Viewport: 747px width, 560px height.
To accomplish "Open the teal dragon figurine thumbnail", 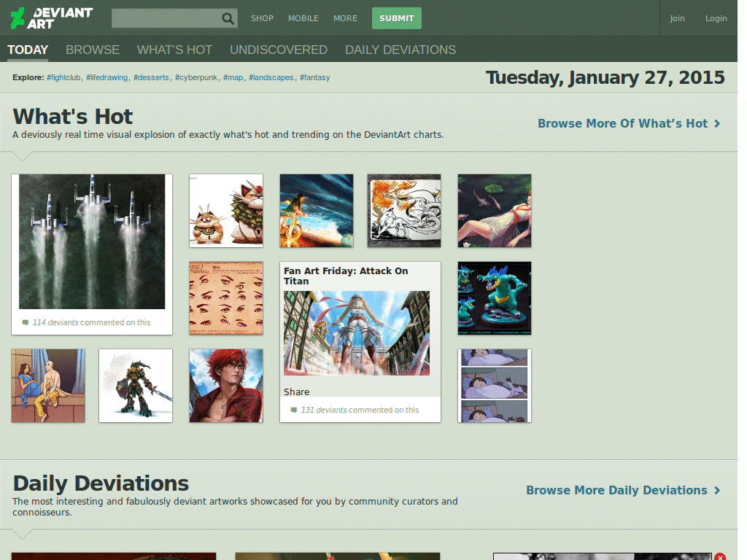I will 495,298.
